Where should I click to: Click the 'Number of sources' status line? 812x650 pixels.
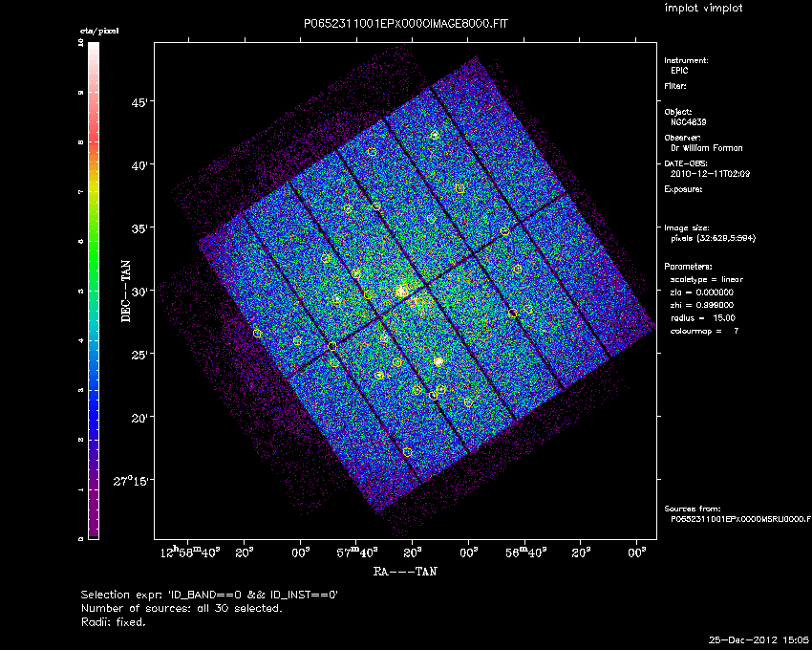(182, 608)
